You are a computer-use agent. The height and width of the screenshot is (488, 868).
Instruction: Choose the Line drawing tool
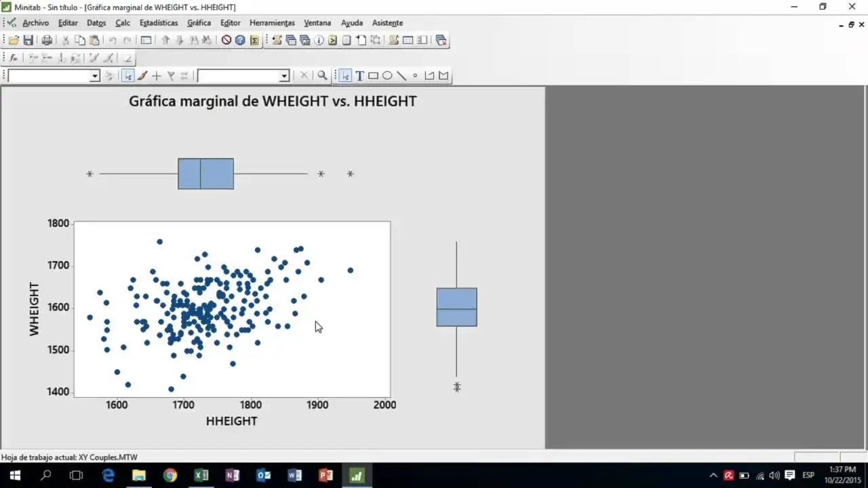(x=401, y=76)
